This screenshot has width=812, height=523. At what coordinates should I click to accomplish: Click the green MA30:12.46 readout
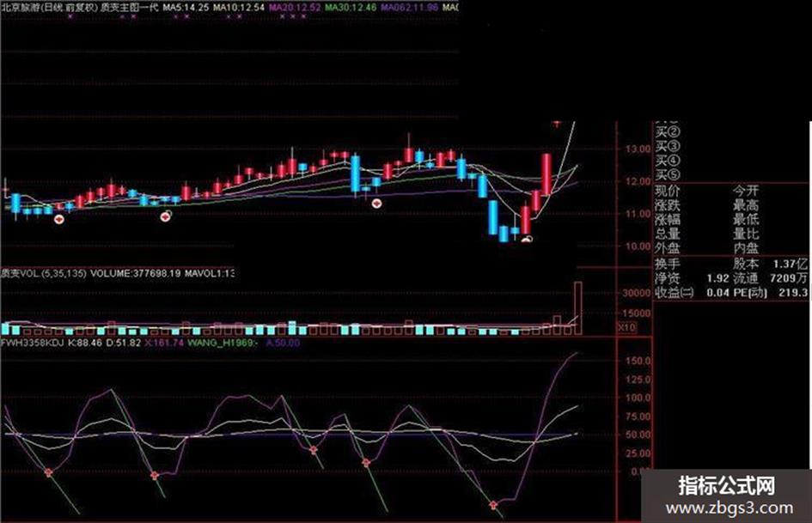pyautogui.click(x=351, y=8)
